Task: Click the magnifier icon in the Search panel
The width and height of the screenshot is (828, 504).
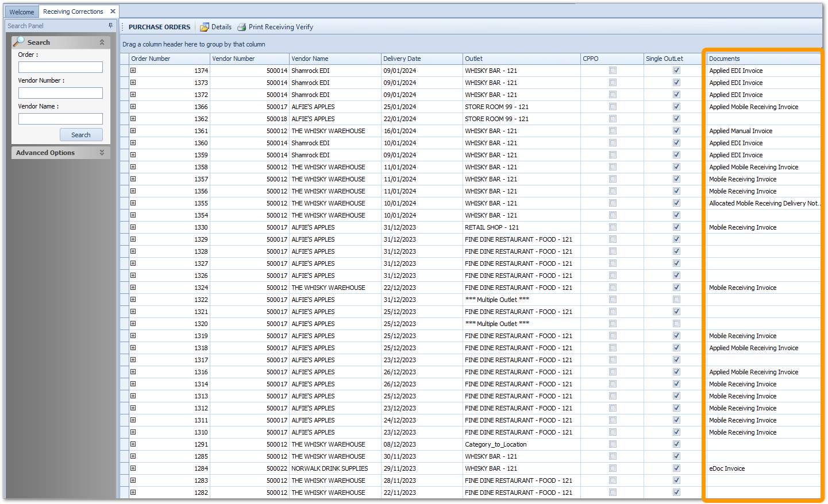Action: pyautogui.click(x=20, y=41)
